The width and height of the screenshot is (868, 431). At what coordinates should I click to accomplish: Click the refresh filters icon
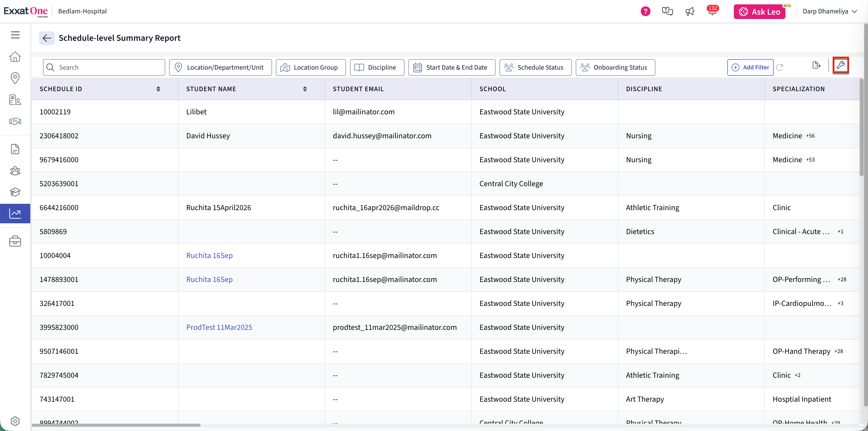780,67
